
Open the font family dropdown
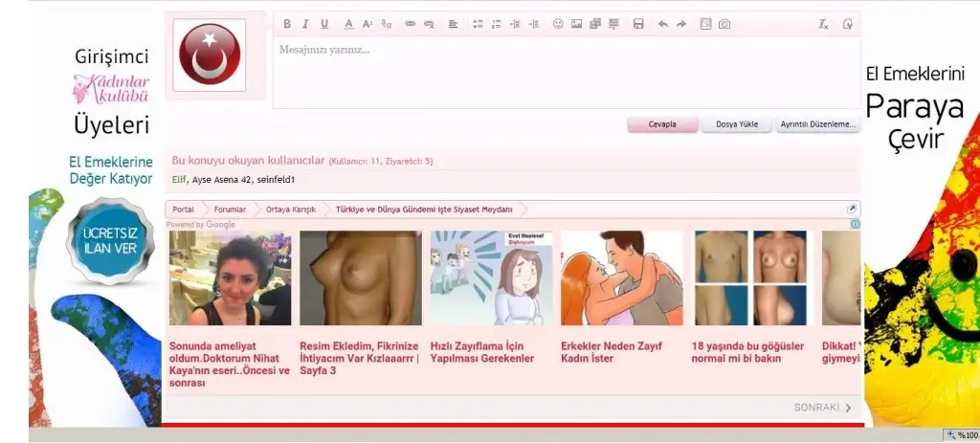coord(387,24)
